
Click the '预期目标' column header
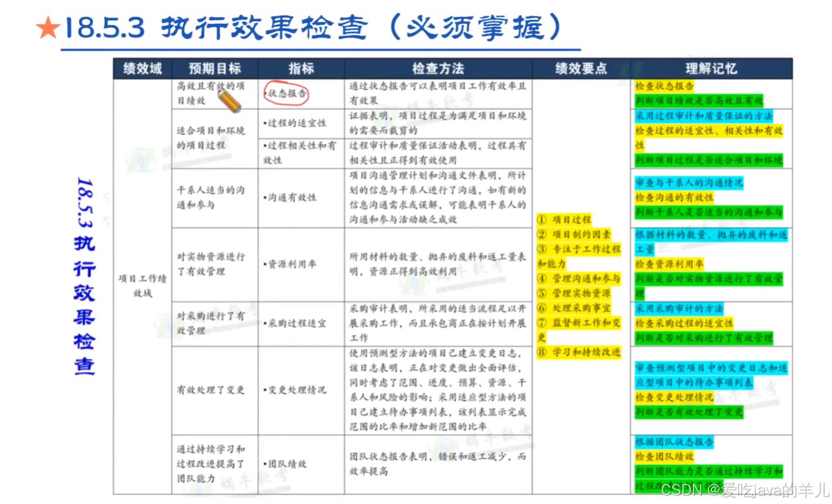tap(215, 69)
